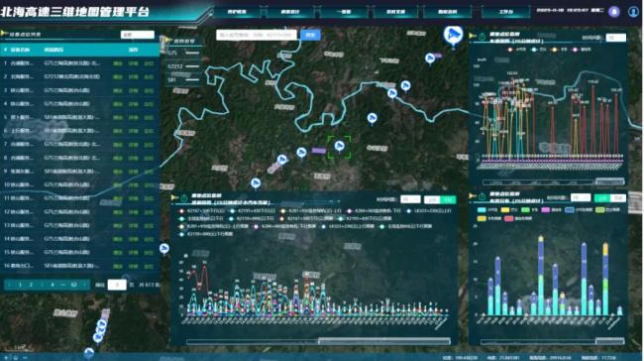Image resolution: width=644 pixels, height=361 pixels.
Task: Select device row 16 in the list
Action: tap(79, 266)
